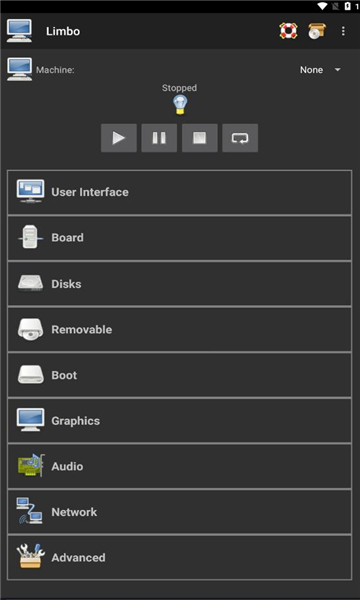Click the computer icon beside Machine label
The height and width of the screenshot is (600, 360).
tap(20, 69)
